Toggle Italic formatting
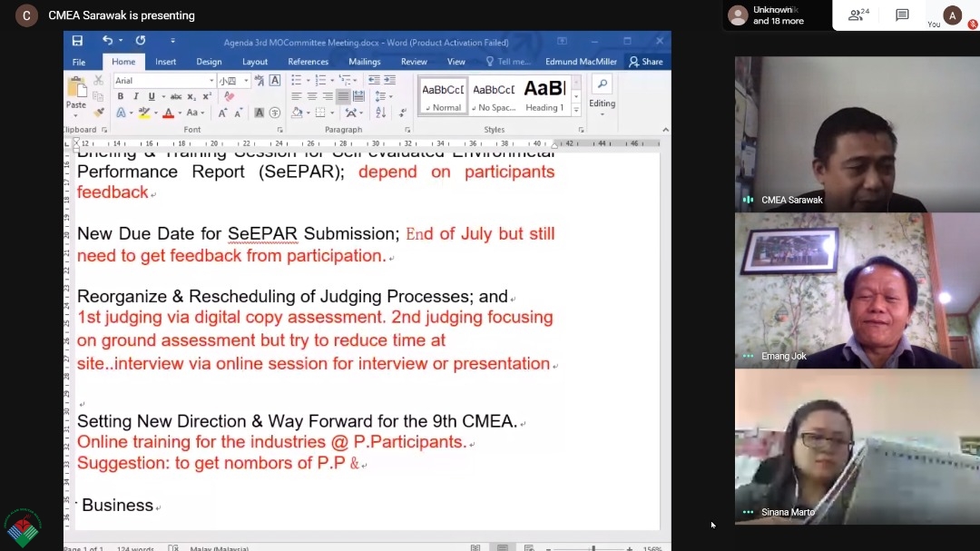980x551 pixels. pyautogui.click(x=135, y=96)
